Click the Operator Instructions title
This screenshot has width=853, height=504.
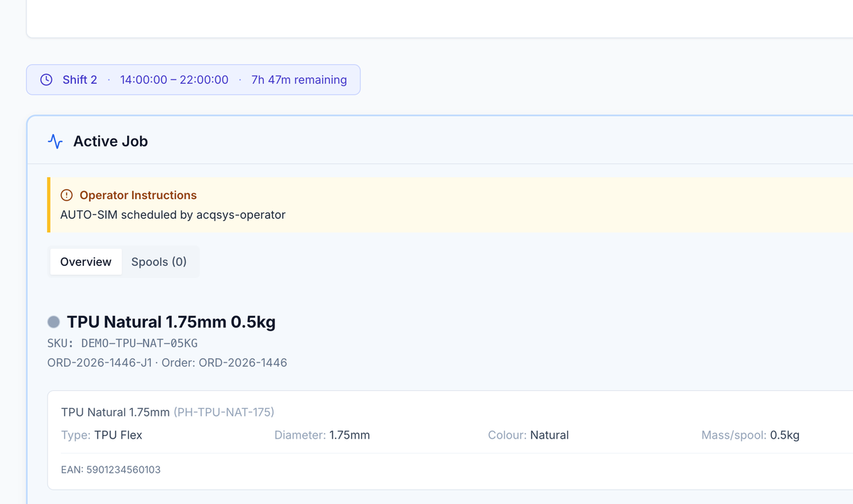(x=138, y=195)
